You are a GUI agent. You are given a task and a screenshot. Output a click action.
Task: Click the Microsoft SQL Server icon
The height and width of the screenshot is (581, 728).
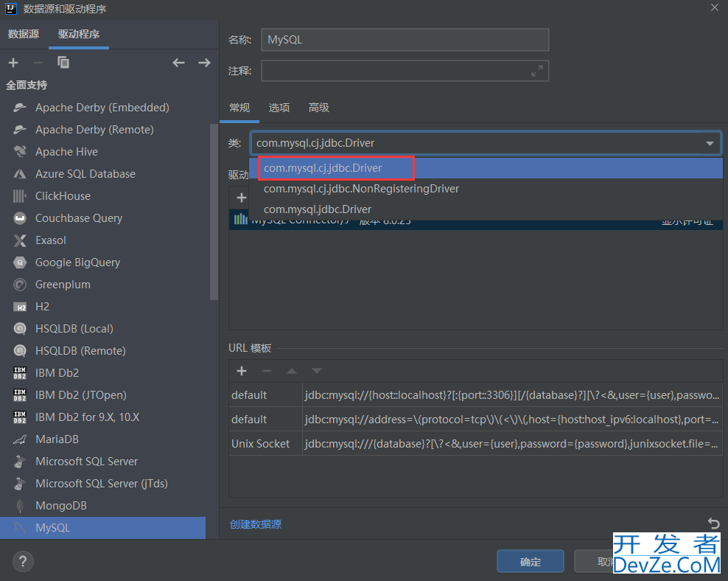19,462
